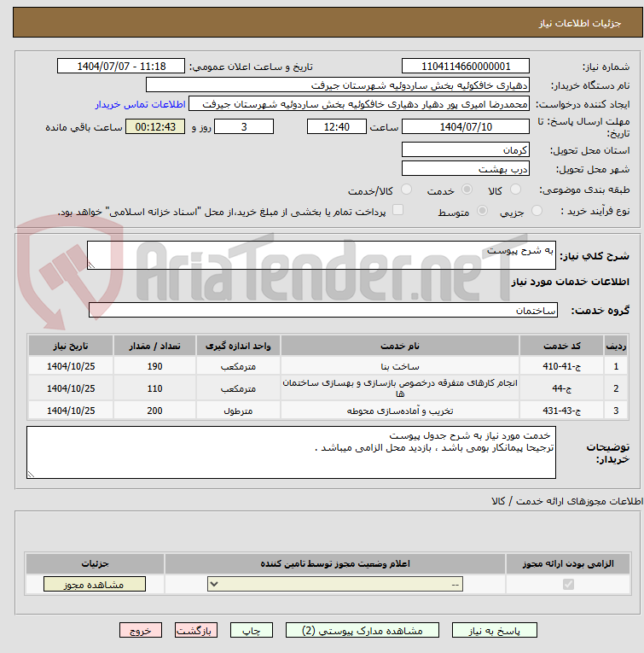Click the remaining days field showing 3
This screenshot has height=653, width=644.
click(244, 126)
